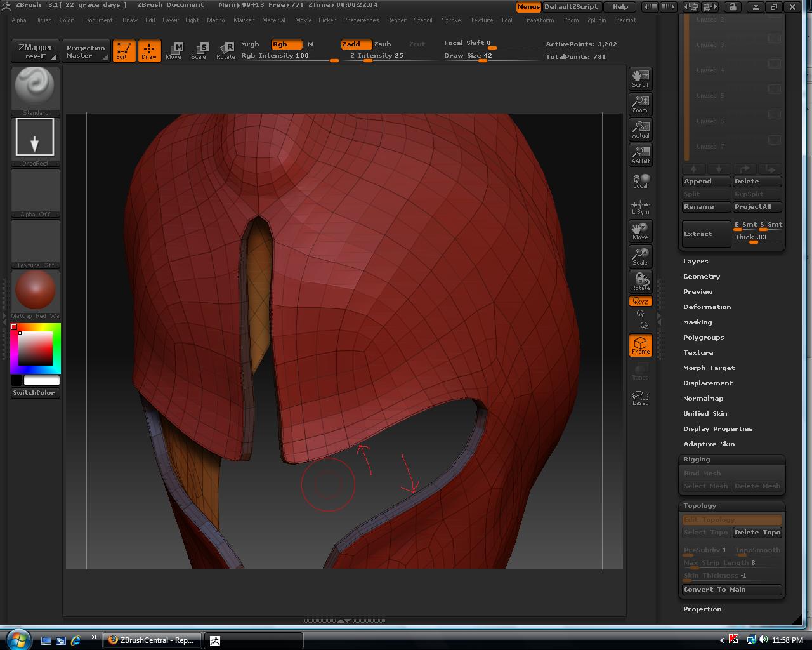Expand the Polygroups section

[704, 338]
